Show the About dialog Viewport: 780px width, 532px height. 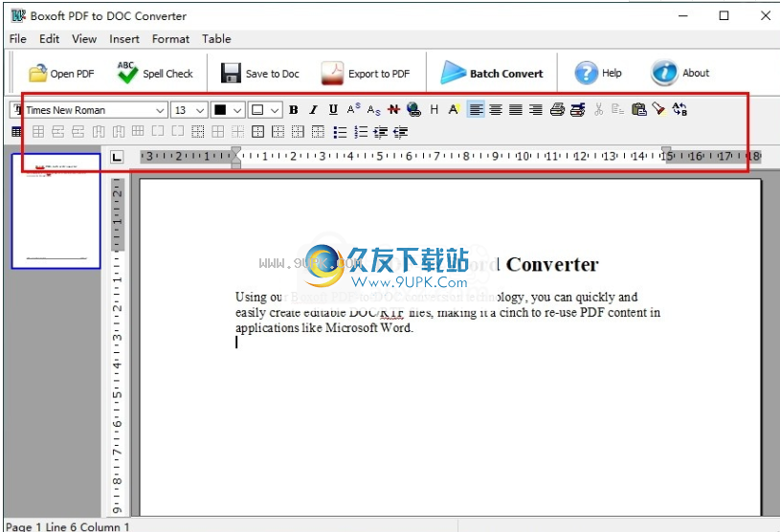(680, 73)
